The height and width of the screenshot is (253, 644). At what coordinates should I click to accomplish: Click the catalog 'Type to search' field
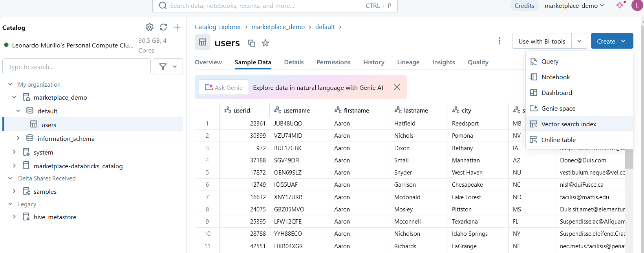pos(77,67)
